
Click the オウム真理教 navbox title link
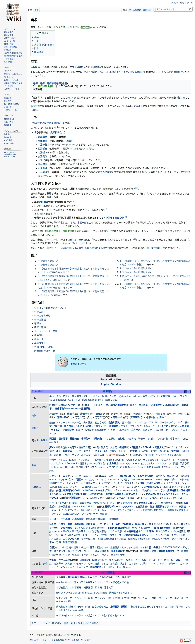pos(108,572)
